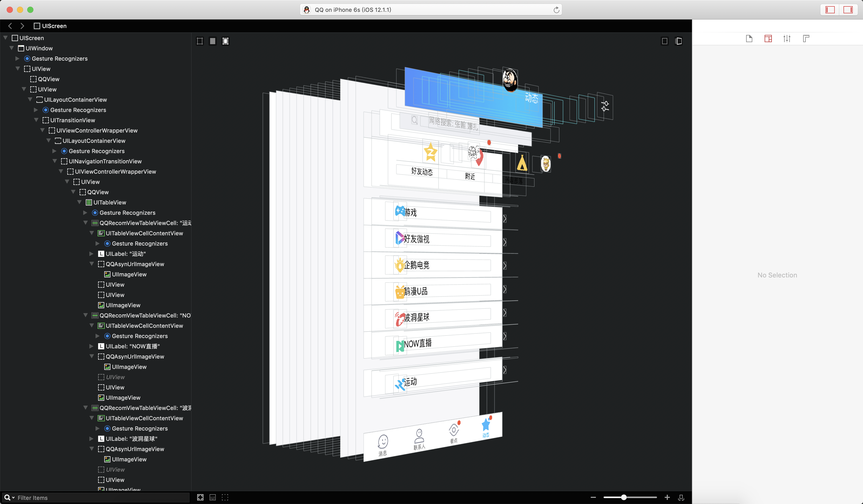Open the Layout inspector ruler tab
Image resolution: width=863 pixels, height=504 pixels.
[x=806, y=39]
